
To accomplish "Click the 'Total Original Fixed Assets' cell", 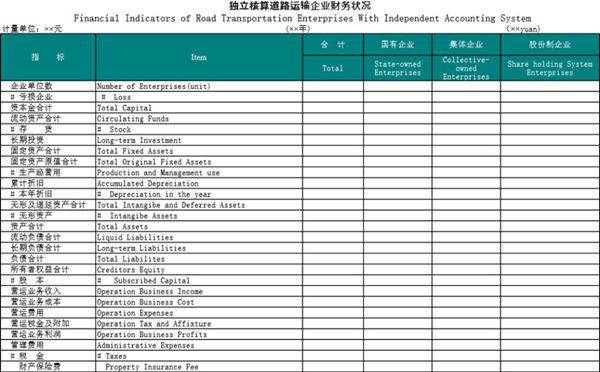I will coord(199,162).
